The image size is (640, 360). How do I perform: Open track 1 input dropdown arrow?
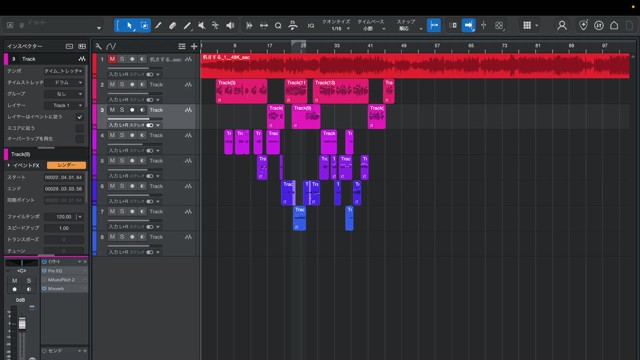click(158, 74)
